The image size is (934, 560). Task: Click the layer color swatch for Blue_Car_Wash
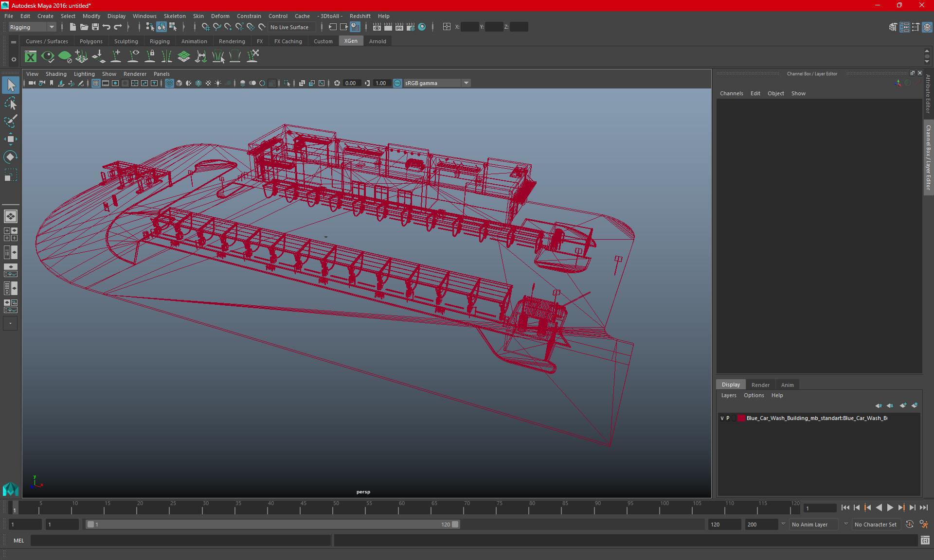tap(741, 418)
